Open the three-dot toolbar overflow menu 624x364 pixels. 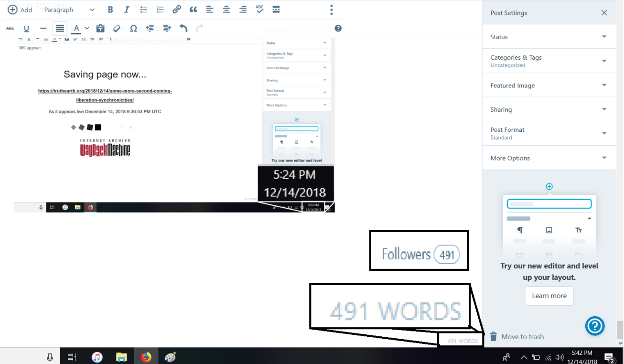click(x=331, y=9)
